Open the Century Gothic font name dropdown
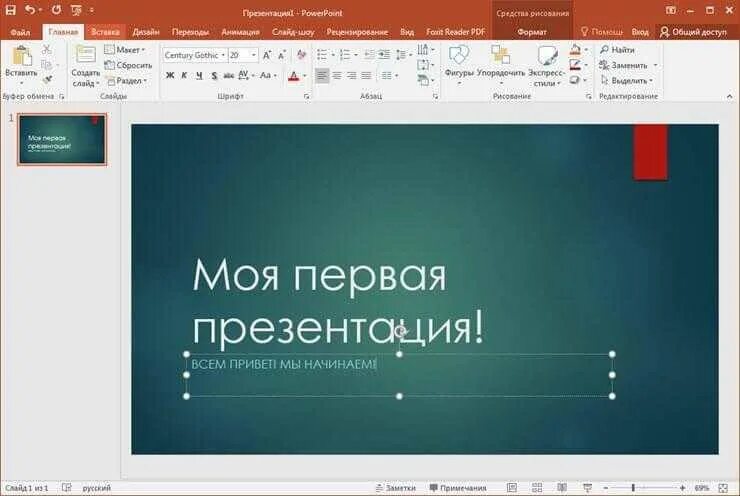Screen dimensions: 740x496 (223, 55)
